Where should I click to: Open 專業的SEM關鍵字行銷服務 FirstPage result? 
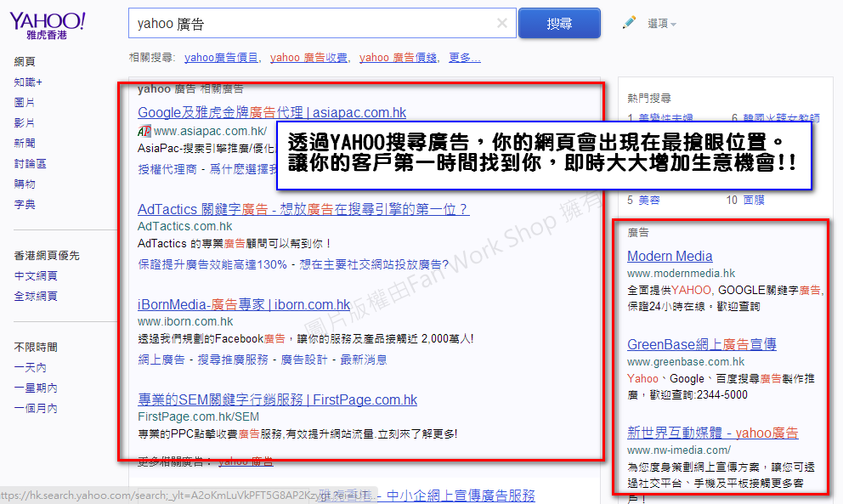coord(277,399)
